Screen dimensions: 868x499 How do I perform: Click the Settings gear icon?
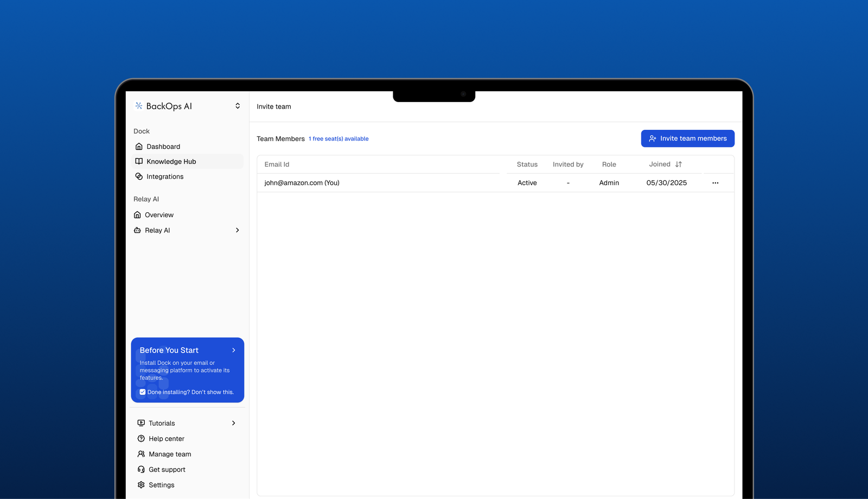pos(141,485)
